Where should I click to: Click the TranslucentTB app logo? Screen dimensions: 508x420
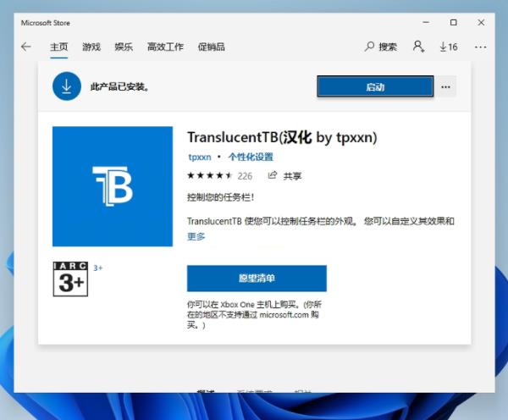point(113,186)
